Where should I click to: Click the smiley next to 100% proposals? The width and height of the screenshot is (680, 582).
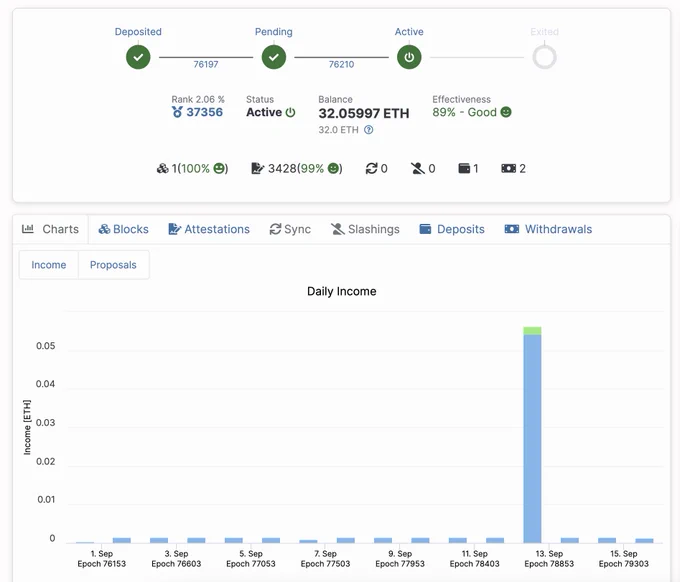(219, 168)
